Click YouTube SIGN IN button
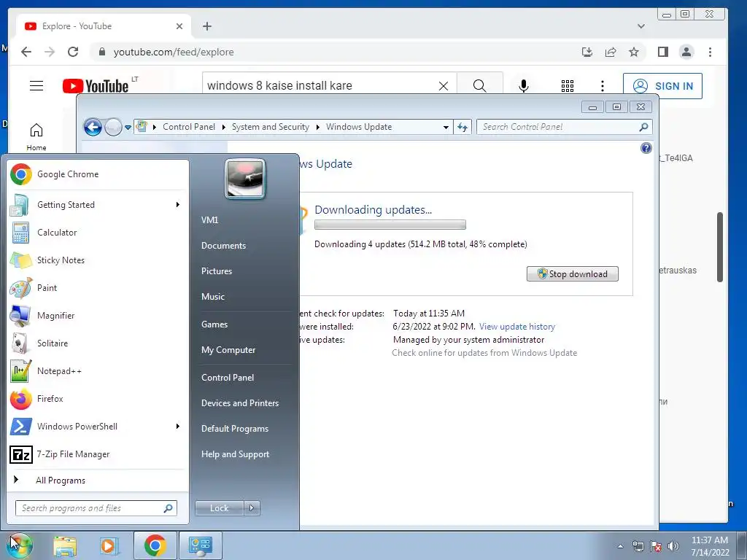The width and height of the screenshot is (747, 560). (662, 86)
